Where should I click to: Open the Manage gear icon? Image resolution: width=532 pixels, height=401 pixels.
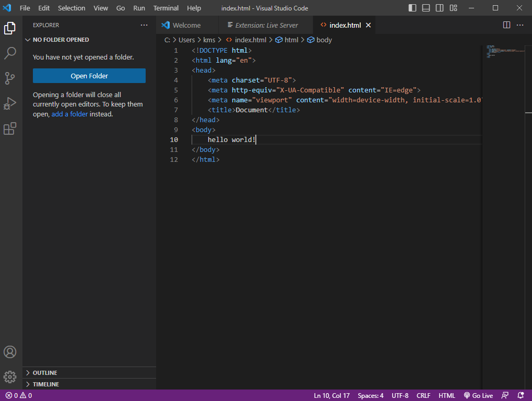[x=10, y=376]
